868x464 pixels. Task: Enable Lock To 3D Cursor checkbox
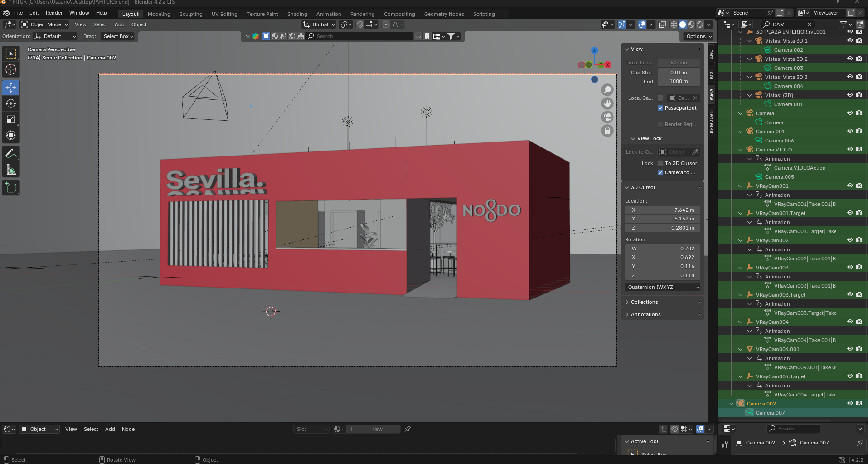(x=660, y=163)
